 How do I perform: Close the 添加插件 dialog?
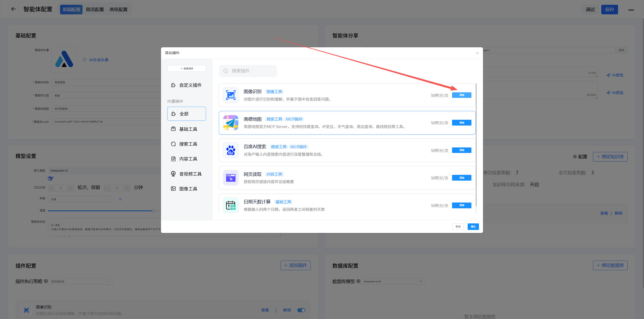[477, 53]
